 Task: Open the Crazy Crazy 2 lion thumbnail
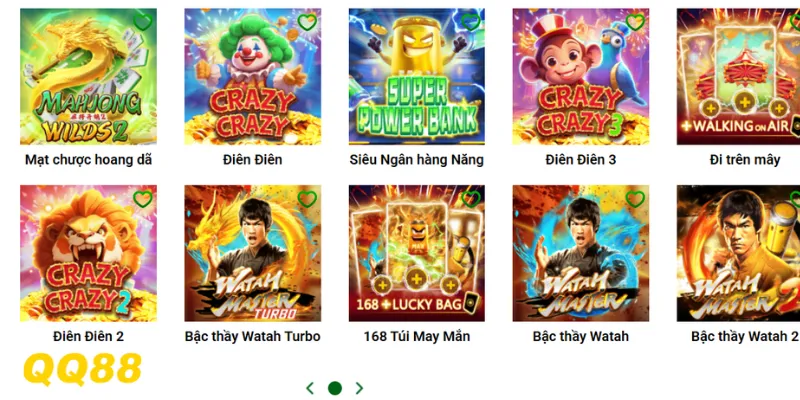coord(88,253)
